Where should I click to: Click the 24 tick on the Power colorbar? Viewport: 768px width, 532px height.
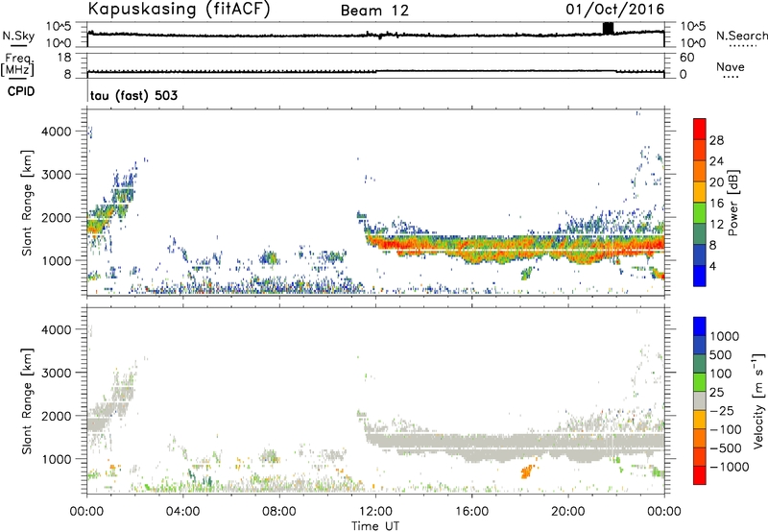point(716,161)
